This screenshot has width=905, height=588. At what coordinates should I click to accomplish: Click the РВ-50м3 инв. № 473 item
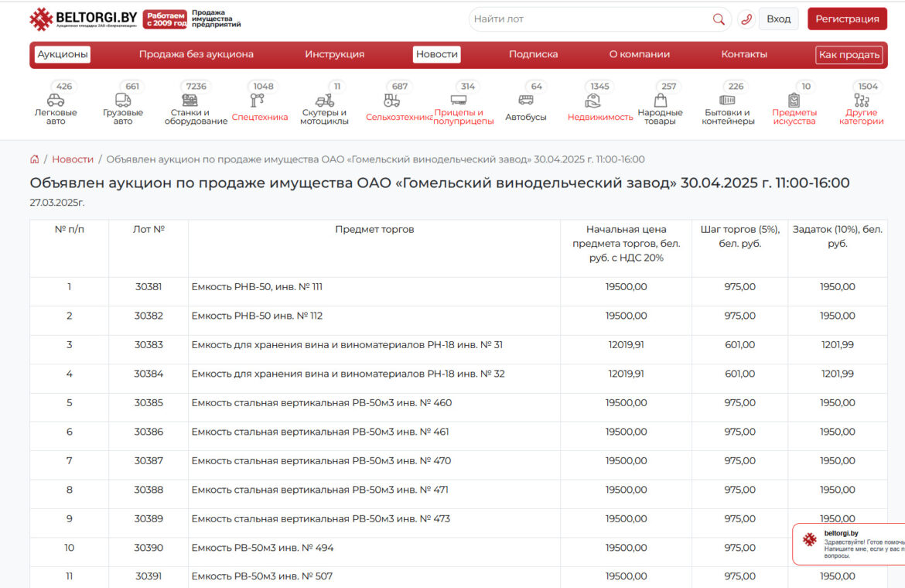[321, 519]
